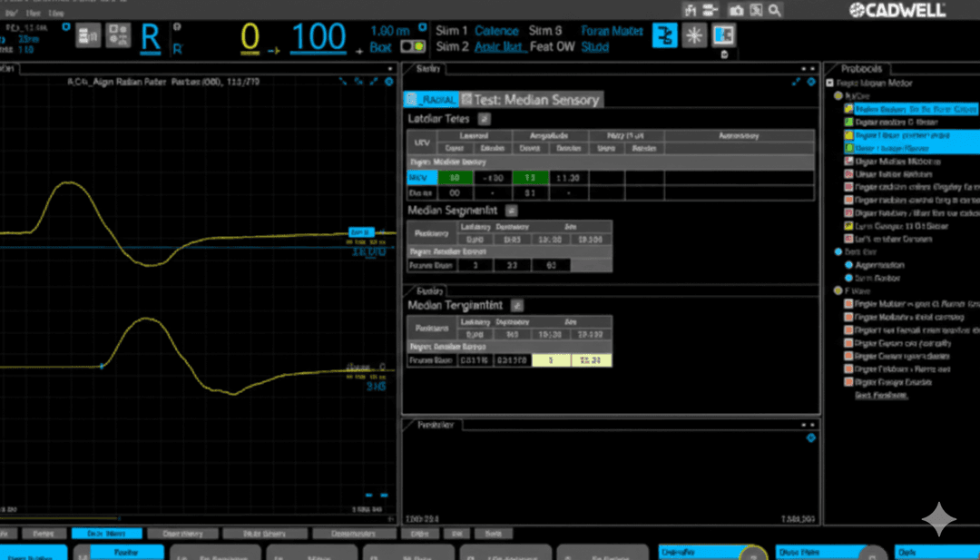Collapse the top protocol tree root node
This screenshot has height=560, width=980.
pos(831,83)
